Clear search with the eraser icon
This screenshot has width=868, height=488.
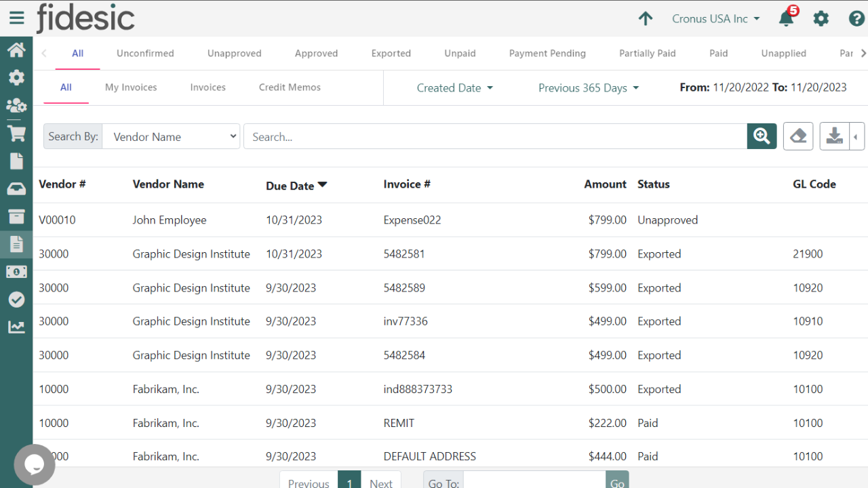coord(798,136)
